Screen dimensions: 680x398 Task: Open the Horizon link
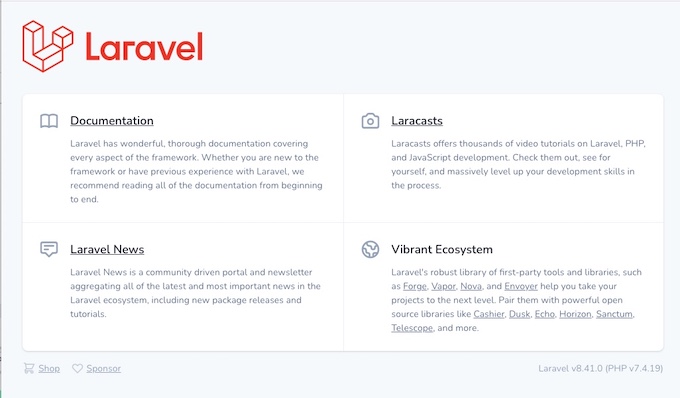pos(575,314)
